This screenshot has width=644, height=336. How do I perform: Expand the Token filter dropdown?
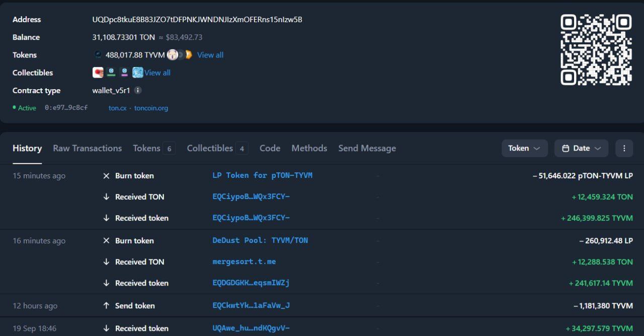click(524, 148)
